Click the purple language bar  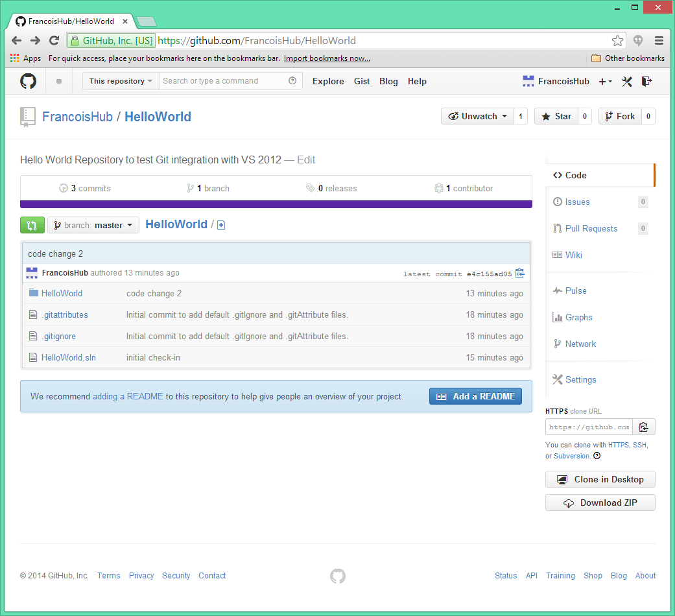pos(276,204)
